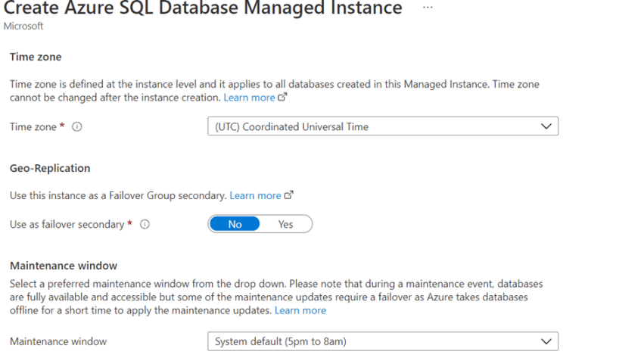Click the info icon beside Use as failover secondary
Viewport: 641px width, 364px height.
click(x=145, y=224)
